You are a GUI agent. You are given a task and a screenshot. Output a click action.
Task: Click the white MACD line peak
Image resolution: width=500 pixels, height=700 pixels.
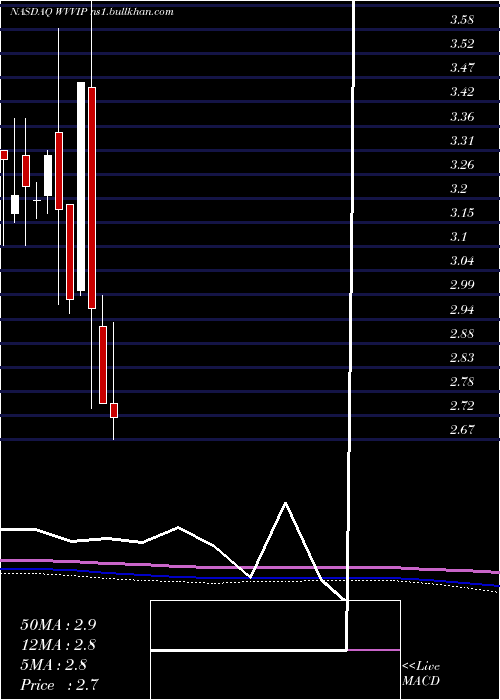[x=285, y=504]
